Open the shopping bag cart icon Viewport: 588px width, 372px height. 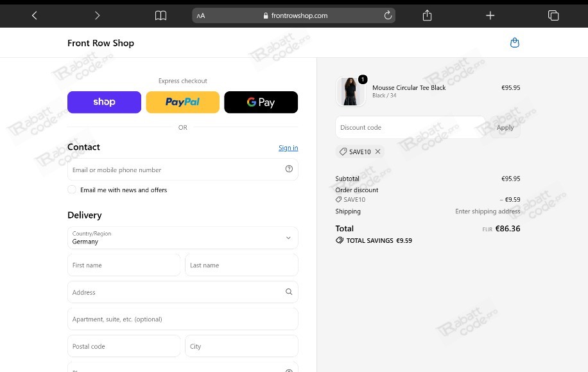(515, 43)
